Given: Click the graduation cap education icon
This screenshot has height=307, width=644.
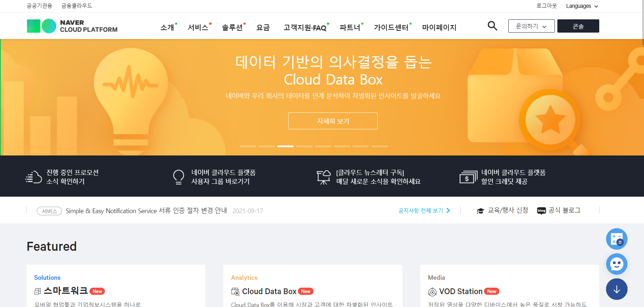Looking at the screenshot, I should pyautogui.click(x=480, y=211).
